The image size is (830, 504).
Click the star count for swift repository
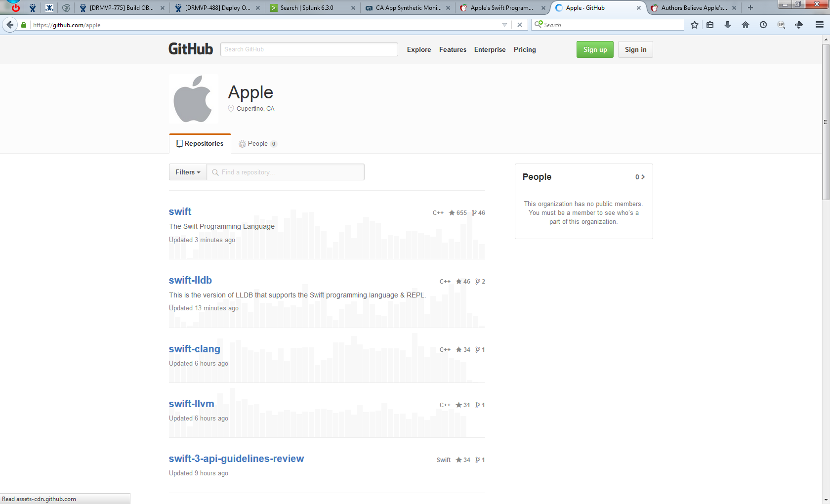[458, 213]
